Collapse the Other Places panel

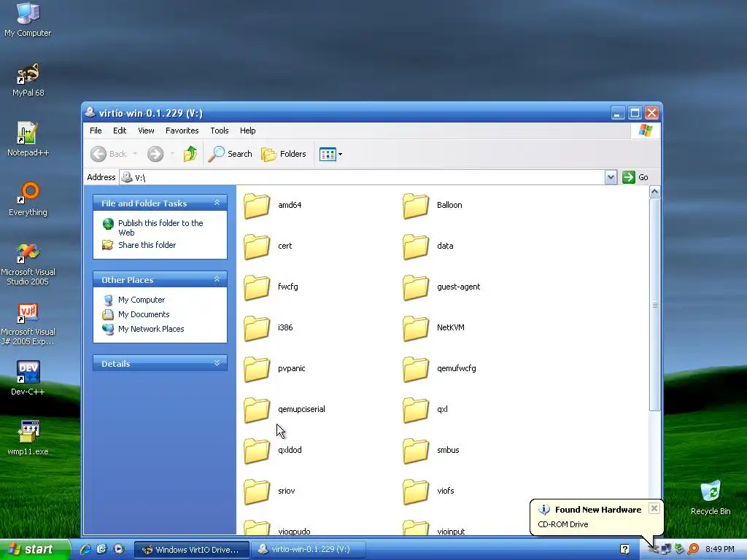[x=217, y=279]
